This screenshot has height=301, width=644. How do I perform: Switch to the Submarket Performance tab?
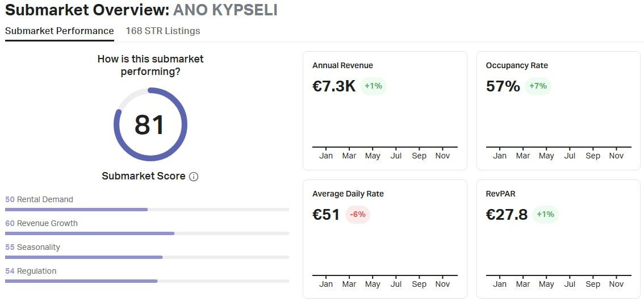(x=60, y=31)
